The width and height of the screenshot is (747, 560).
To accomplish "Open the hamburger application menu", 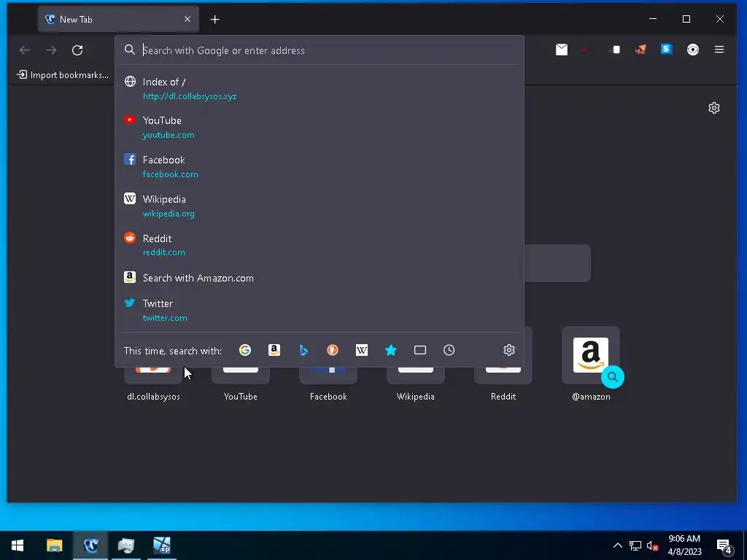I will [719, 50].
